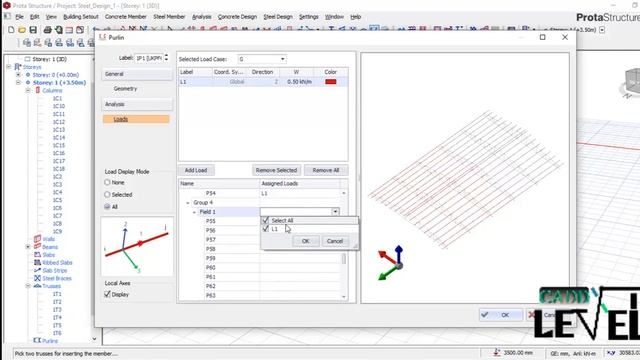Screen dimensions: 640x360
Task: Click the Add Load button
Action: [196, 170]
